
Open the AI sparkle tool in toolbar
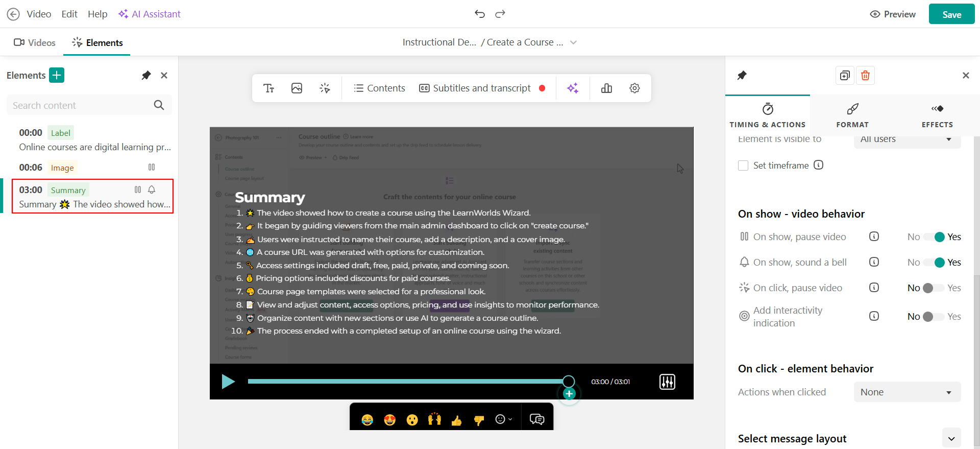point(573,88)
